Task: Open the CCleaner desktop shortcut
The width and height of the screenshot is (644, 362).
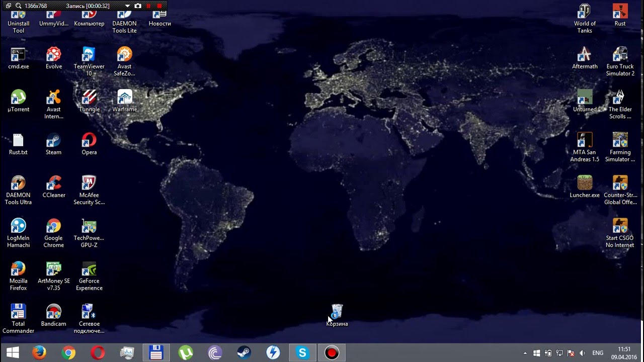Action: 54,187
